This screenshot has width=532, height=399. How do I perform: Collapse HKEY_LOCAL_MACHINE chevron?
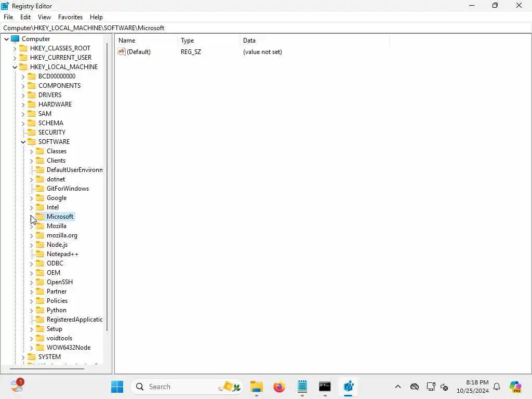click(x=15, y=67)
